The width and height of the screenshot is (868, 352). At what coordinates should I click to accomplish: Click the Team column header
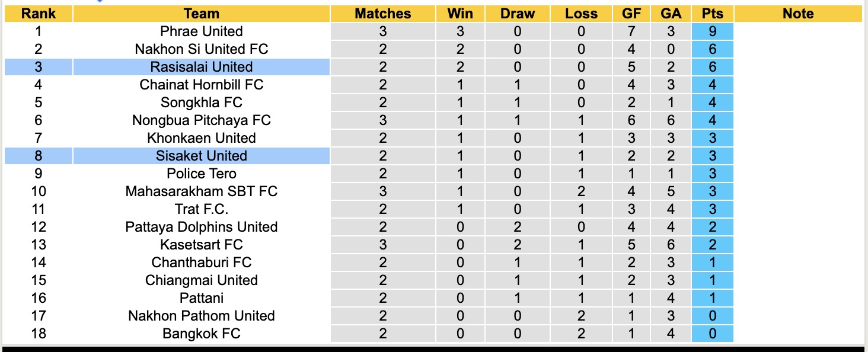click(x=201, y=14)
